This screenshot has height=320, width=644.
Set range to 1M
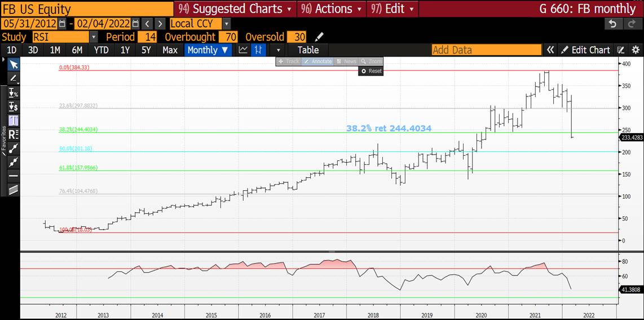tap(55, 50)
